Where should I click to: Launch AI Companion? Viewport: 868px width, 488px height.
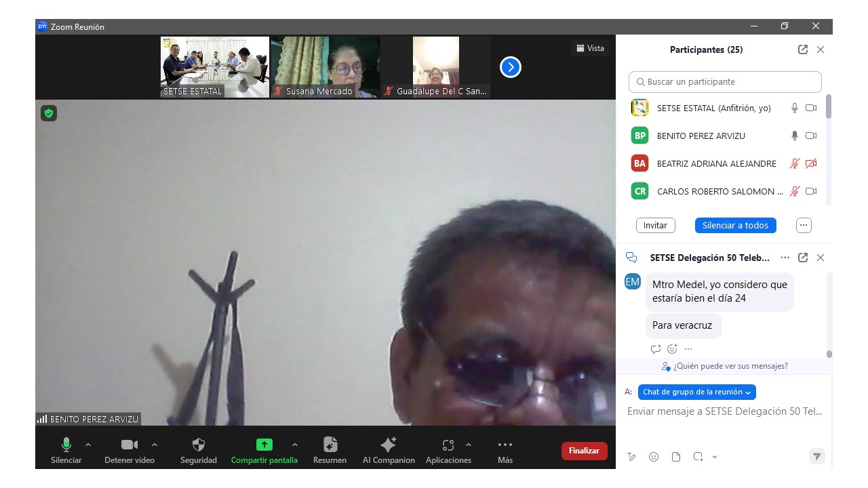pyautogui.click(x=388, y=445)
